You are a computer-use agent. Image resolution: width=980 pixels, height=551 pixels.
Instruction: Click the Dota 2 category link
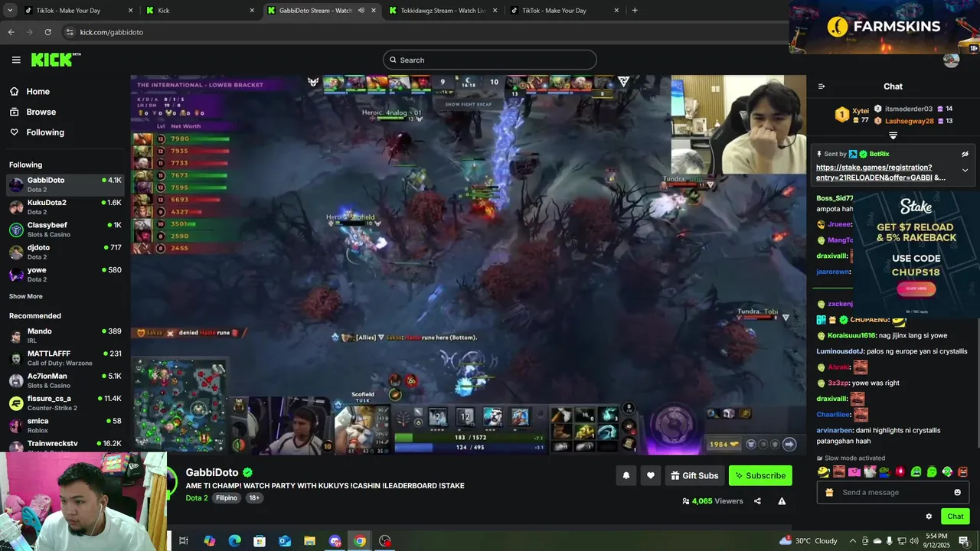197,498
